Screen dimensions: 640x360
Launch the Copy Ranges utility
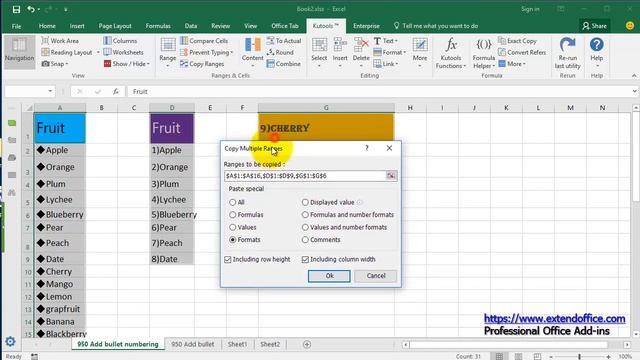(202, 64)
